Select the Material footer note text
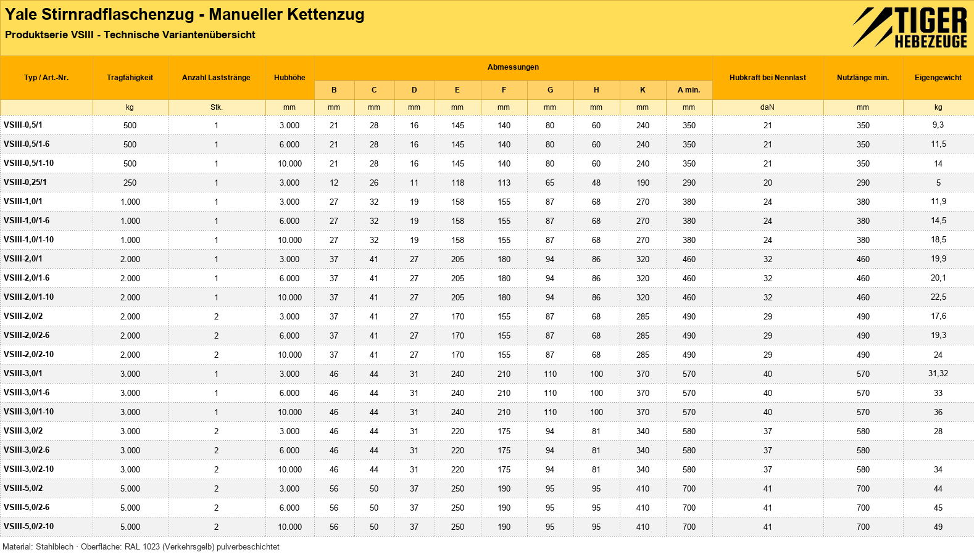 point(141,547)
